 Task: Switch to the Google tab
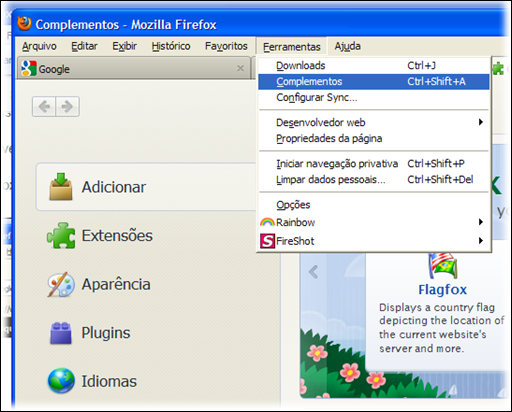[x=134, y=68]
